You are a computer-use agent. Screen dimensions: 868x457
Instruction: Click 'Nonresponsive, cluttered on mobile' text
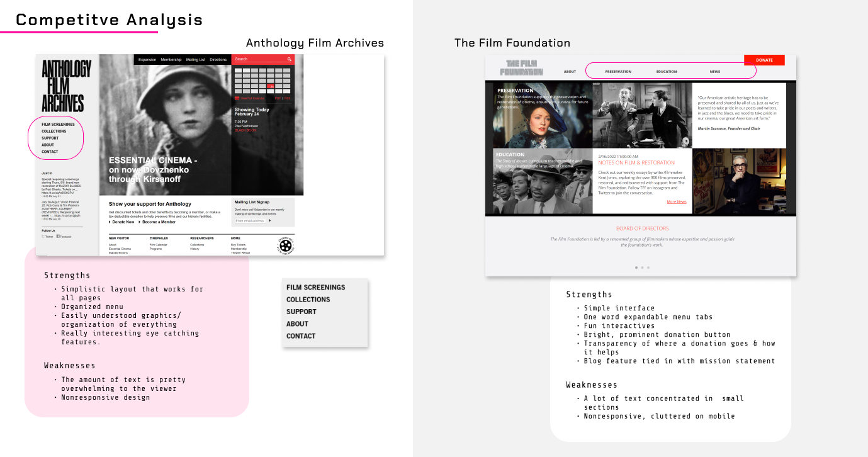659,416
